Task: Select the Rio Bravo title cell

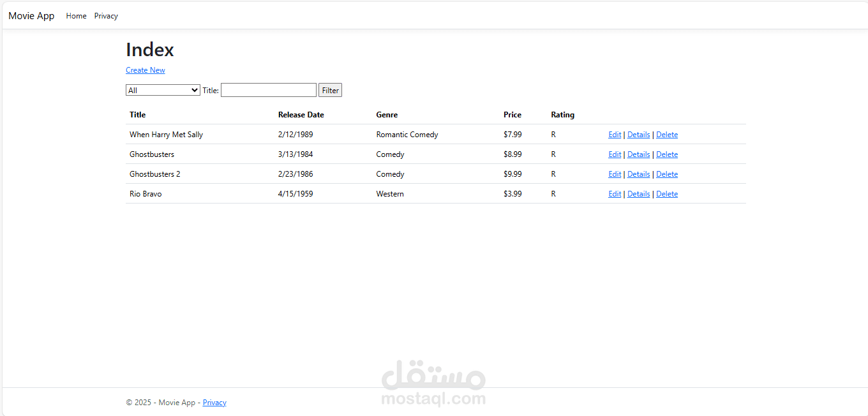Action: 146,194
